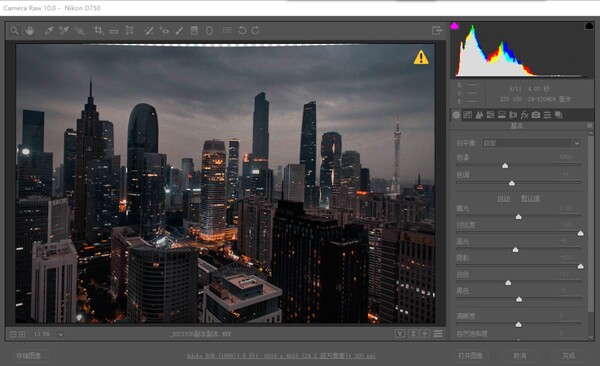Viewport: 600px width, 366px height.
Task: Click the Highlights slider handle
Action: click(x=515, y=249)
